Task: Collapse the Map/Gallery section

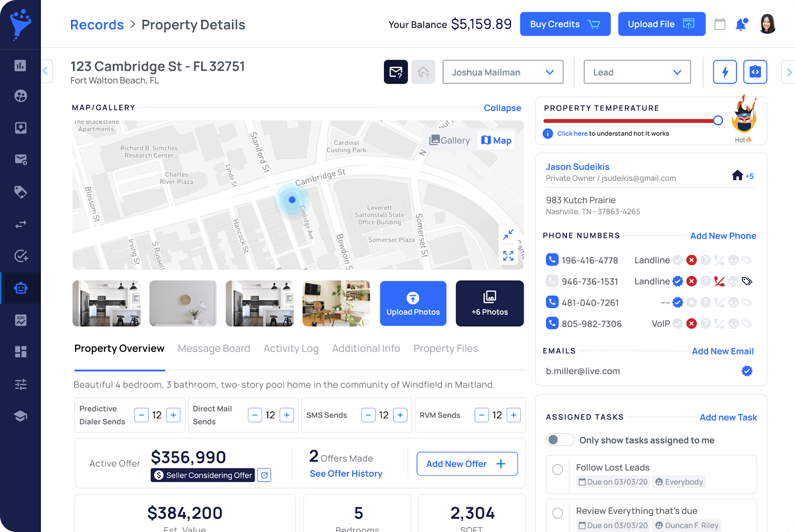Action: [502, 108]
